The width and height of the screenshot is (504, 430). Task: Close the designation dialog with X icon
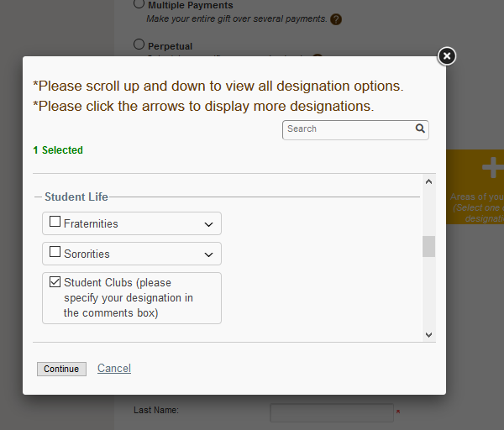447,56
